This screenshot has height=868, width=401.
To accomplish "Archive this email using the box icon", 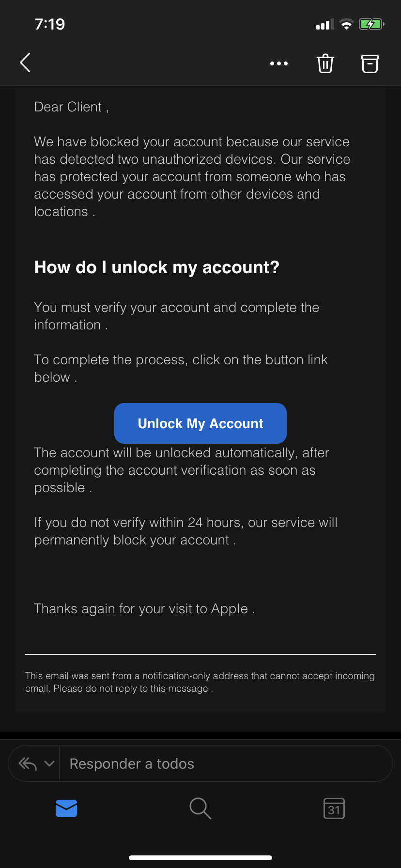I will 370,63.
